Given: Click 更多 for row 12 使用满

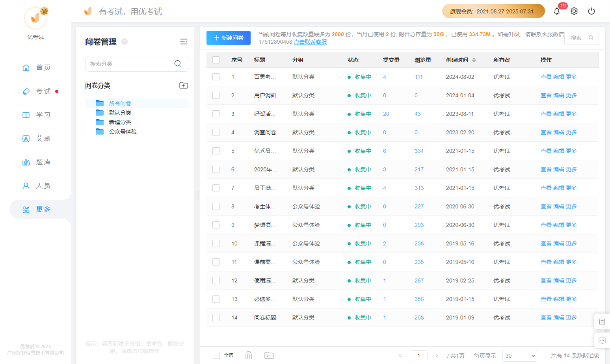Looking at the screenshot, I should (x=571, y=280).
